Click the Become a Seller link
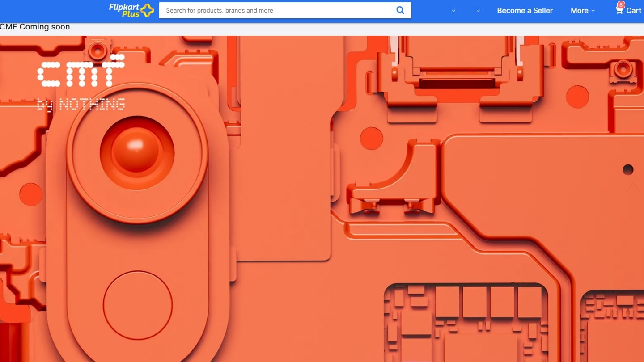Viewport: 644px width, 362px height. click(525, 10)
